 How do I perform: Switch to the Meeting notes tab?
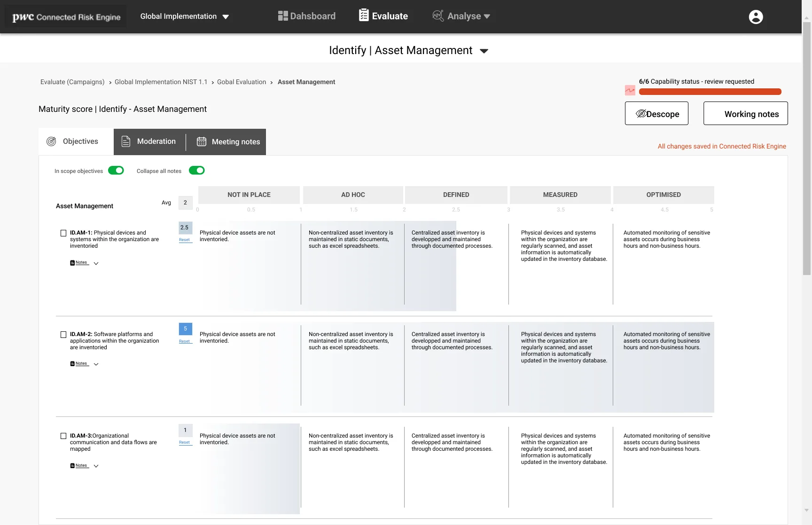pyautogui.click(x=226, y=141)
